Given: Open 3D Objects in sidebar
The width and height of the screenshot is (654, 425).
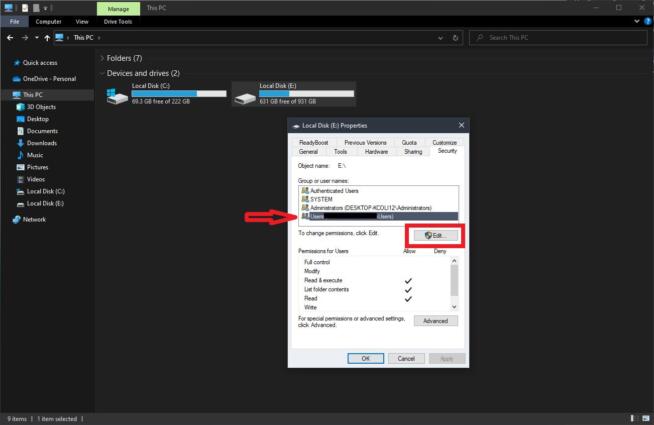Looking at the screenshot, I should pyautogui.click(x=41, y=107).
